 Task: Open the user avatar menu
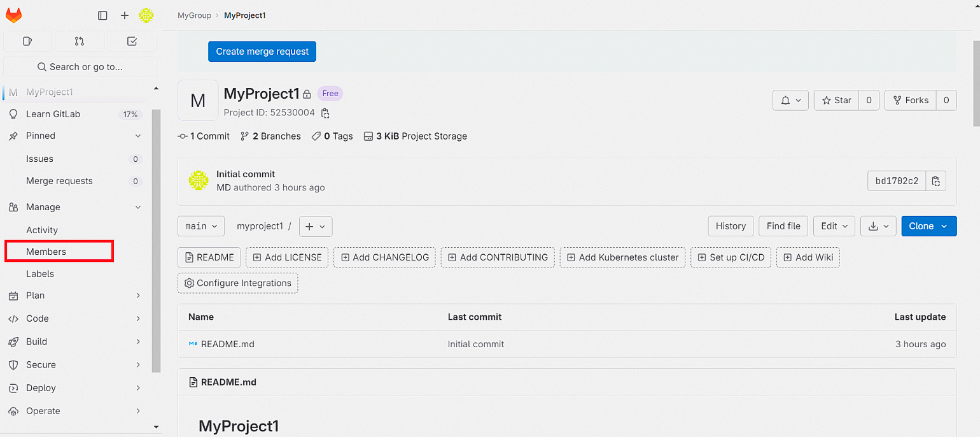[146, 15]
